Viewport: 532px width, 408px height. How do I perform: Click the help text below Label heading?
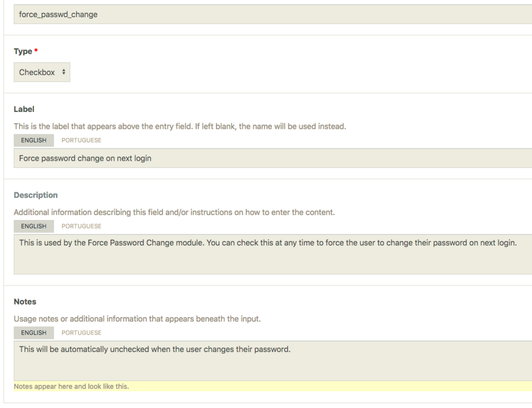tap(181, 127)
